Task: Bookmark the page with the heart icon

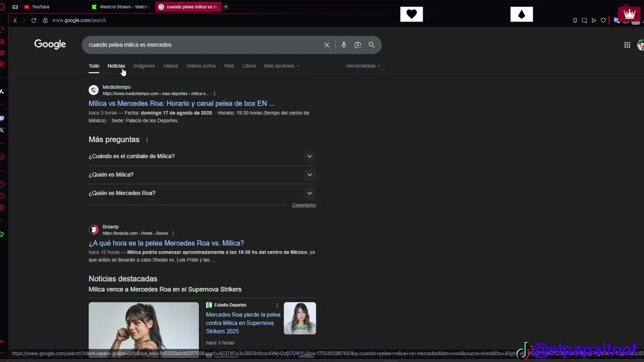Action: 603,20
